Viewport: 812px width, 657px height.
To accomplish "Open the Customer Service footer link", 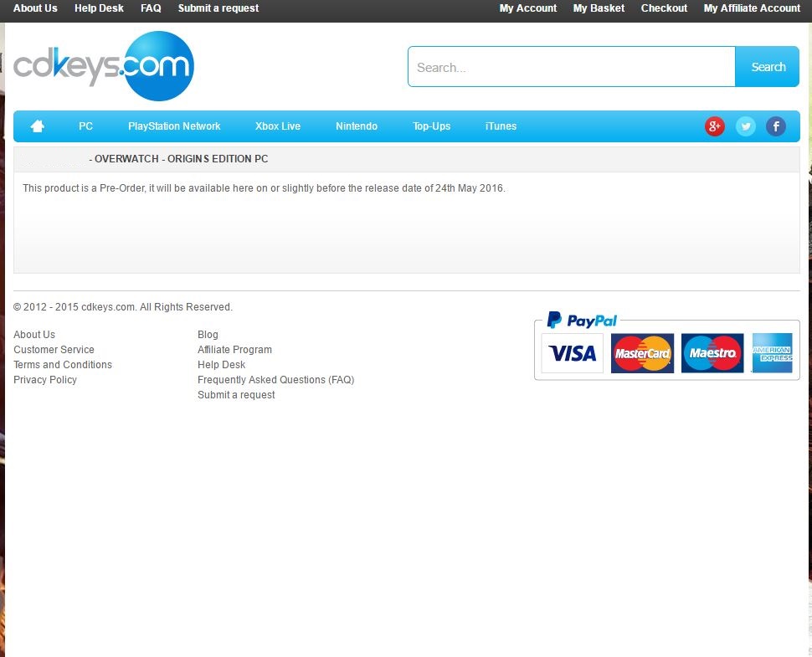I will tap(54, 350).
